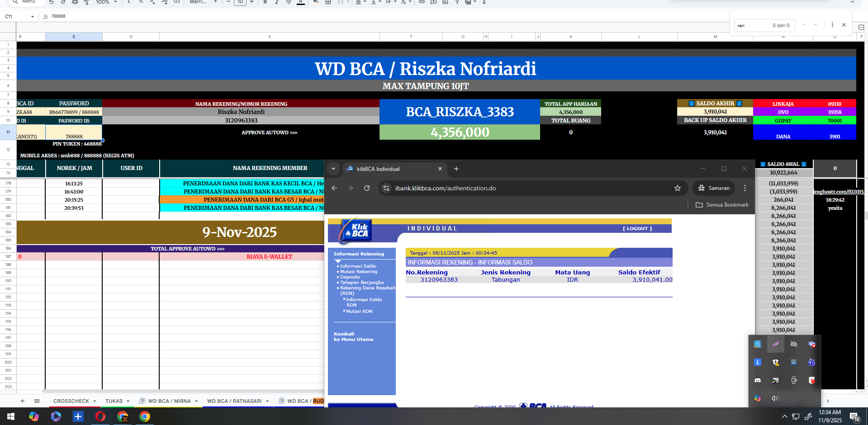Screen dimensions: 868x425
Task: Increase font size with plus button
Action: [252, 2]
